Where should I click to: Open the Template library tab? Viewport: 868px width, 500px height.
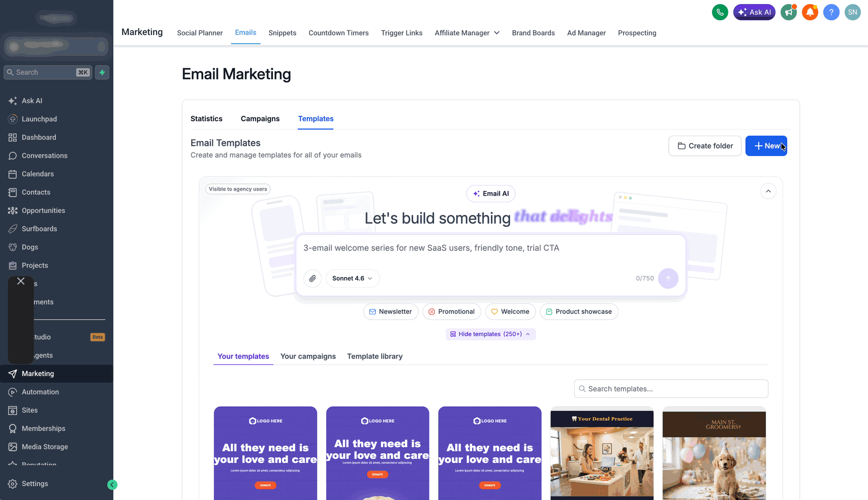point(375,357)
